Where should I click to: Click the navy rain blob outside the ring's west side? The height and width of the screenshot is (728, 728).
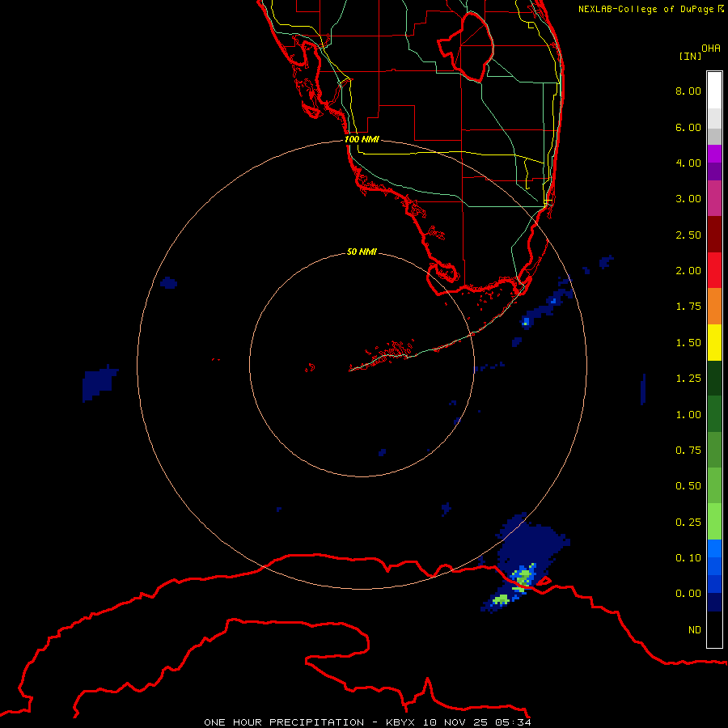click(x=99, y=383)
